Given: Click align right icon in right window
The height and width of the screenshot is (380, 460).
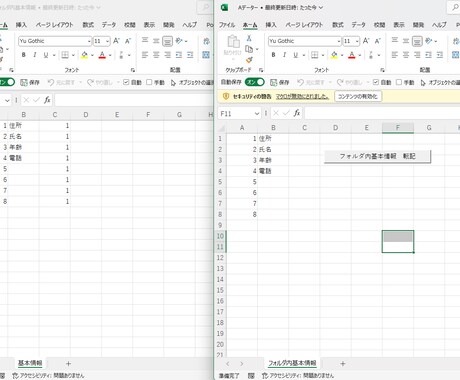Looking at the screenshot, I should point(417,55).
